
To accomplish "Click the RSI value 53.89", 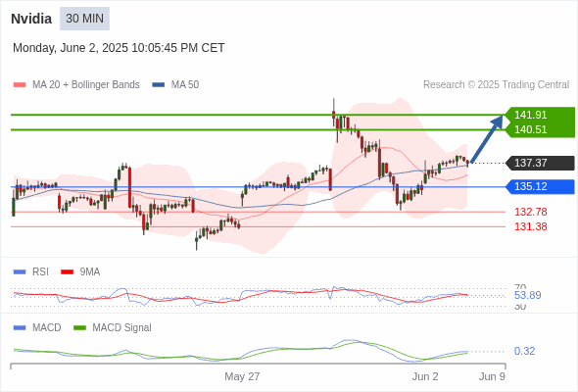I will pos(527,295).
